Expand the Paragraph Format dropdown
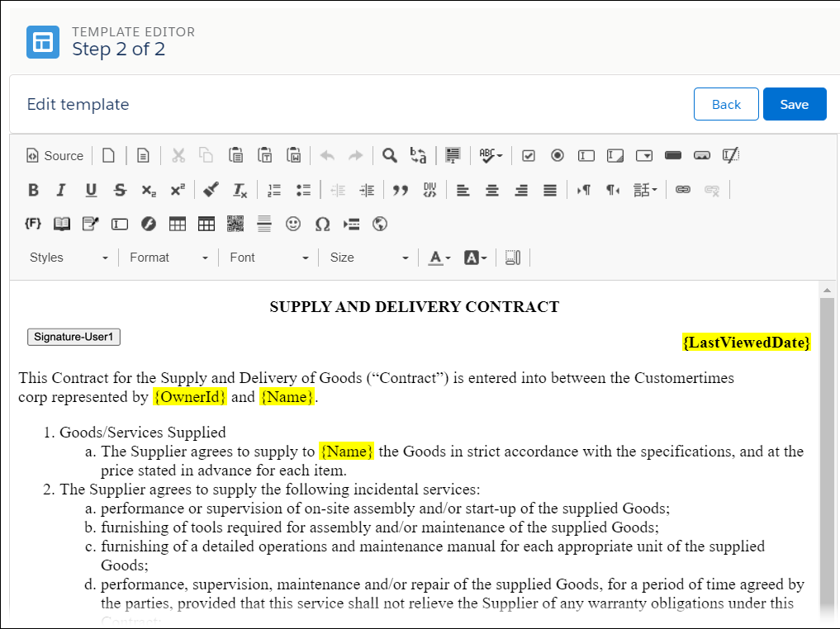 tap(168, 257)
